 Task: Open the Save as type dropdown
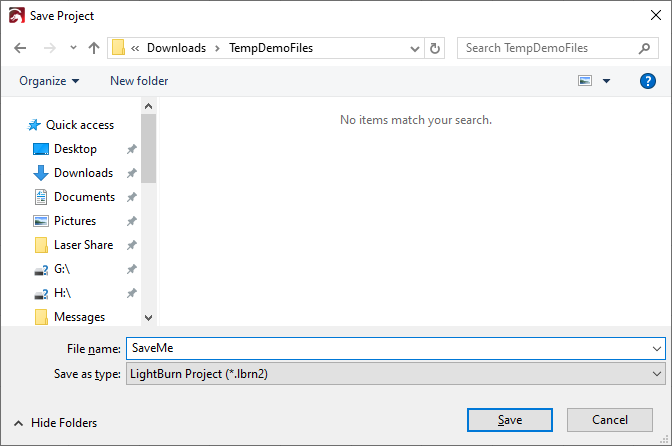394,373
